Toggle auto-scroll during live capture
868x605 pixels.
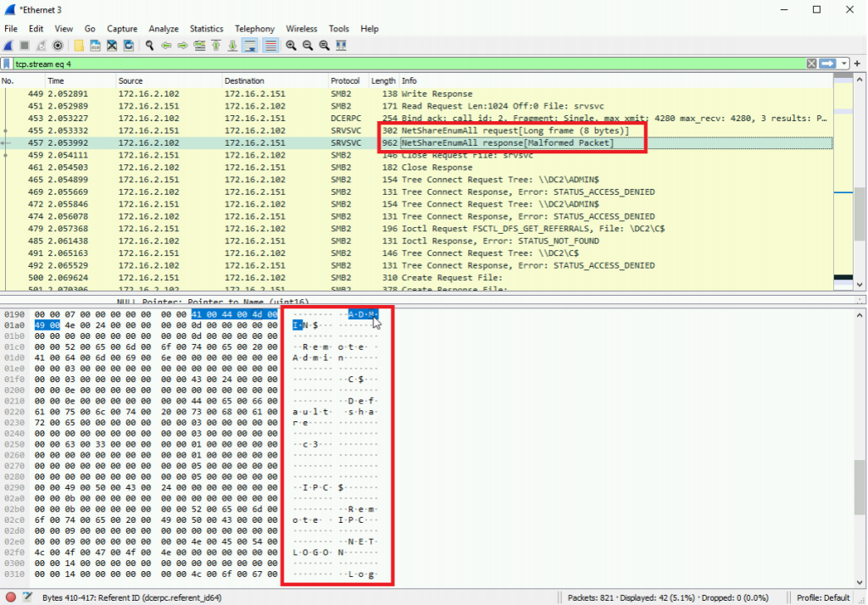[250, 46]
